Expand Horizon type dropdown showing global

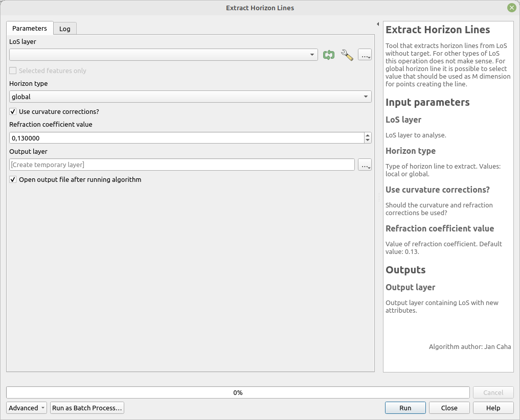tap(190, 97)
